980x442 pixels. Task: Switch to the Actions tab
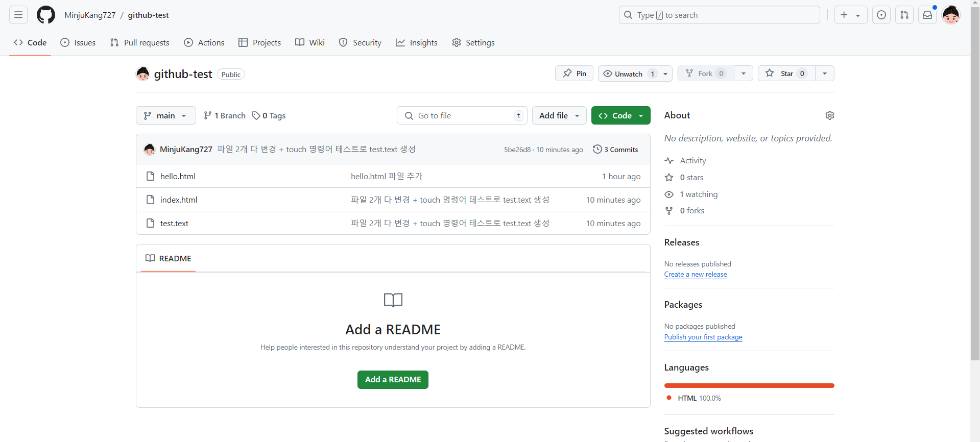(x=204, y=42)
